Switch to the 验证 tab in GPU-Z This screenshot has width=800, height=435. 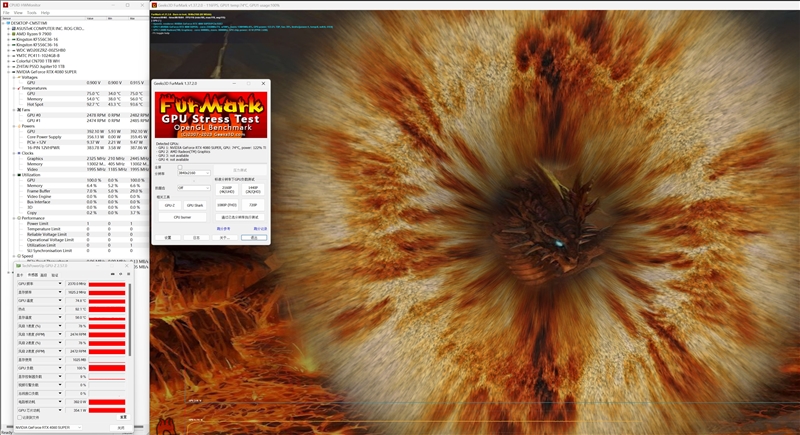tap(55, 275)
